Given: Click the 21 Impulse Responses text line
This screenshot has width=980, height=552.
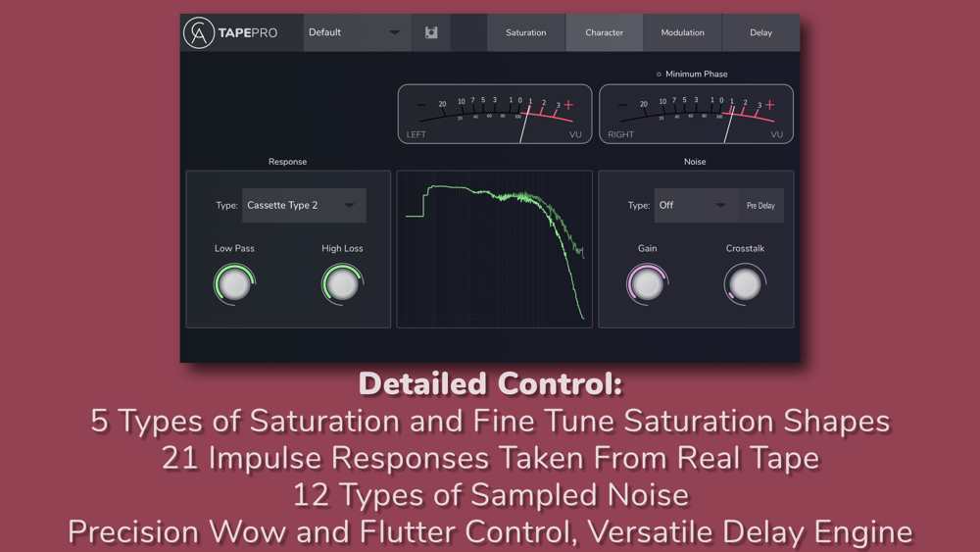Looking at the screenshot, I should (491, 458).
